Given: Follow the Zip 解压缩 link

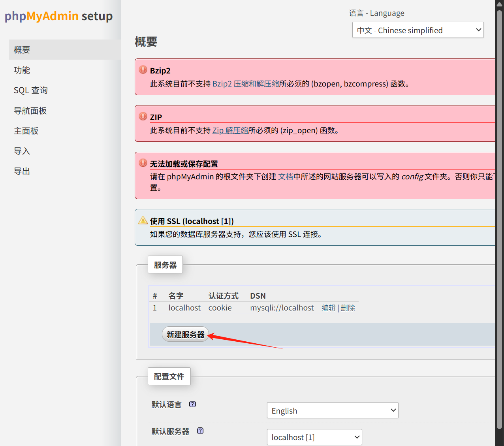Looking at the screenshot, I should (x=230, y=130).
